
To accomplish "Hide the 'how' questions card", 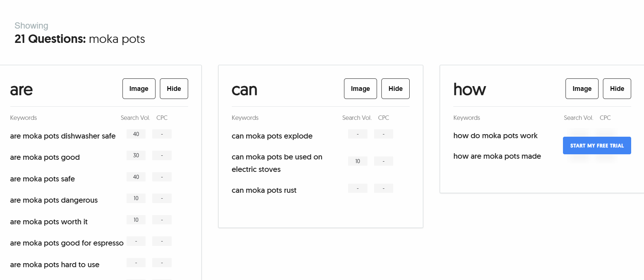I will (x=617, y=89).
